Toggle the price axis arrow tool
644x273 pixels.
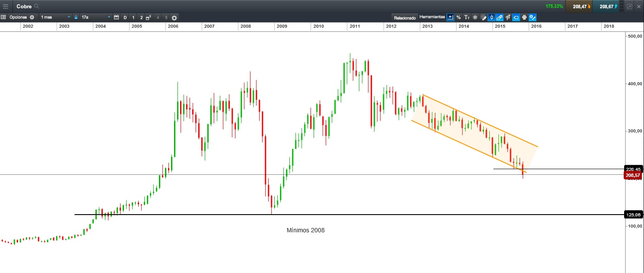tap(450, 17)
